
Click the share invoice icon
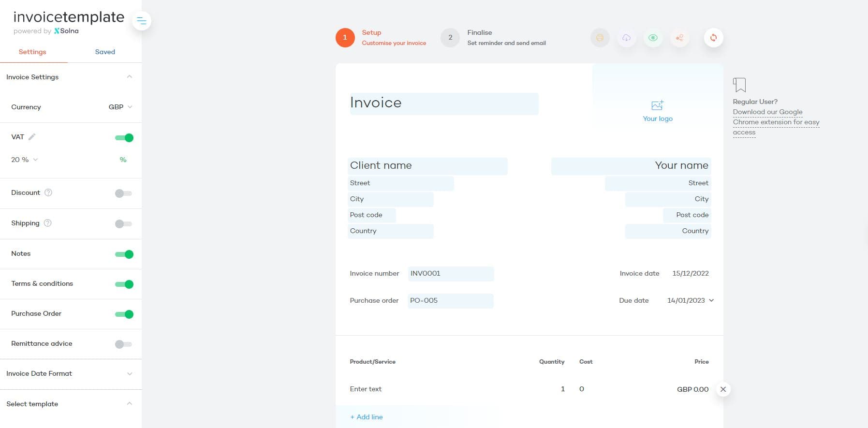679,38
